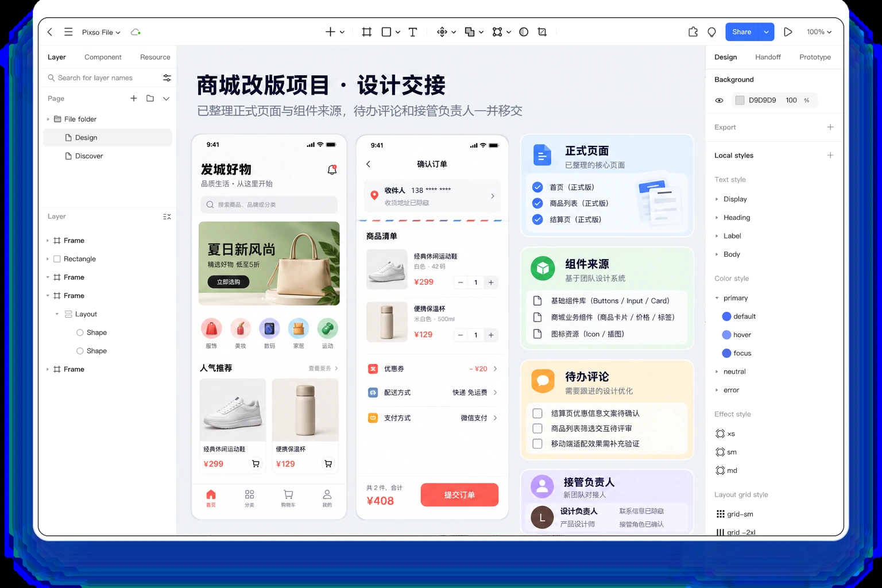The image size is (882, 588).
Task: Open the vector edit tool
Action: point(497,32)
